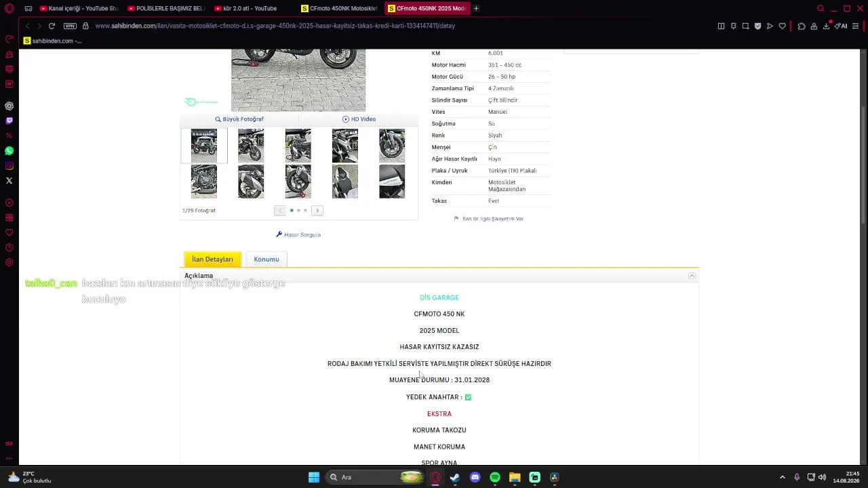Click the 'DİS GARAGE' heading text

coord(439,298)
